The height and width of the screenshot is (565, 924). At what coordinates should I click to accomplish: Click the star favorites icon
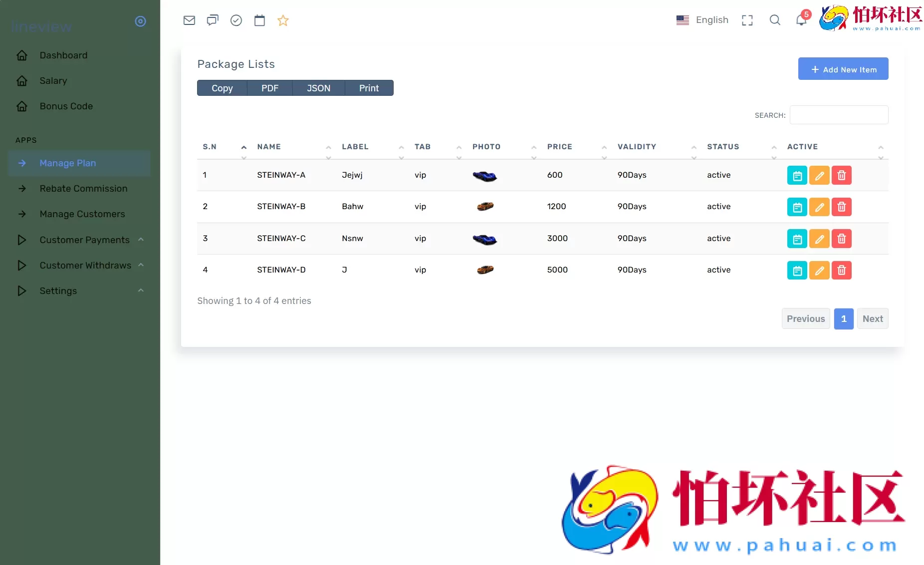click(x=283, y=20)
